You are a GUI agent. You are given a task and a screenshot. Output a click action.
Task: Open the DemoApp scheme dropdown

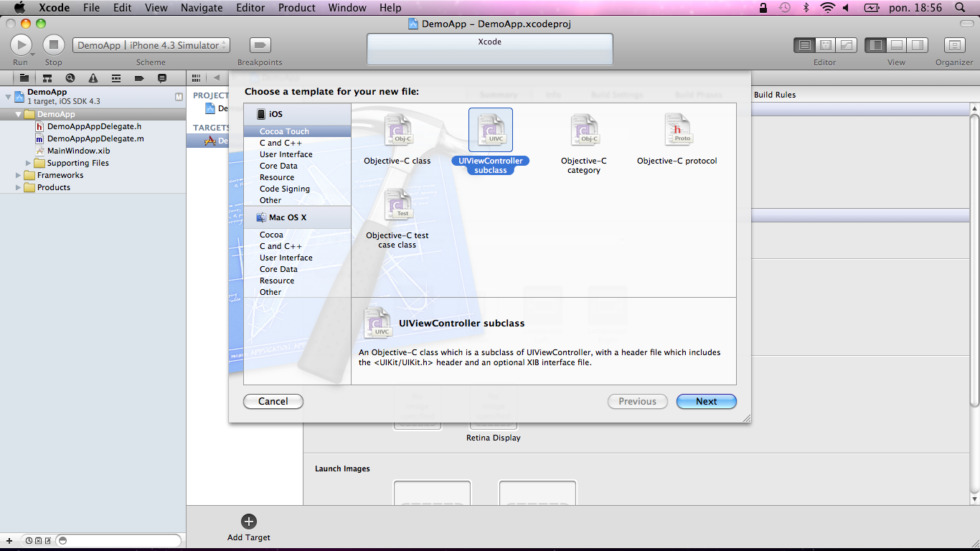tap(151, 45)
